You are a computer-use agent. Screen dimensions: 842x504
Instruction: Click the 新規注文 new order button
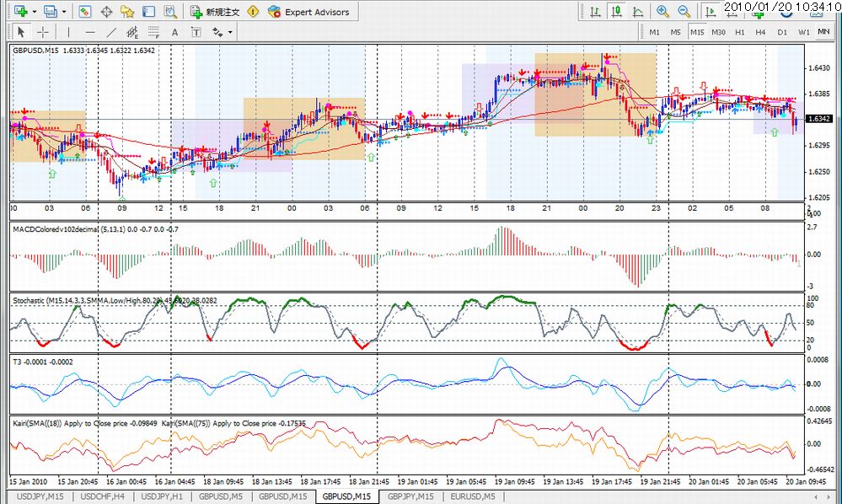click(215, 11)
